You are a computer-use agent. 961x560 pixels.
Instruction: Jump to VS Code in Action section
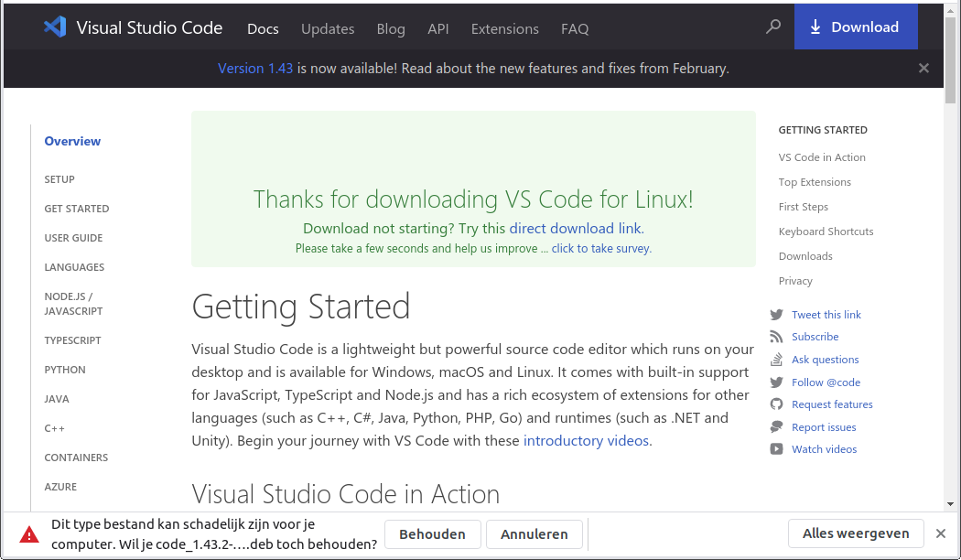coord(822,157)
